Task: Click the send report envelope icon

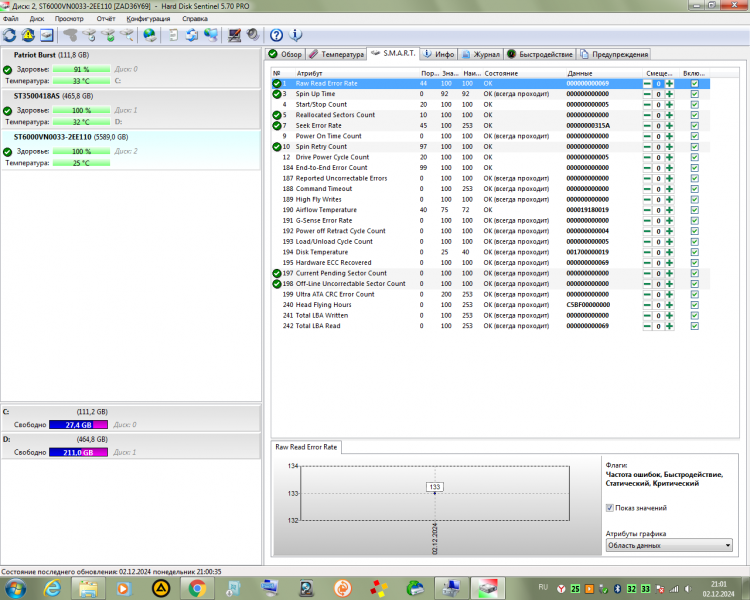Action: (192, 35)
